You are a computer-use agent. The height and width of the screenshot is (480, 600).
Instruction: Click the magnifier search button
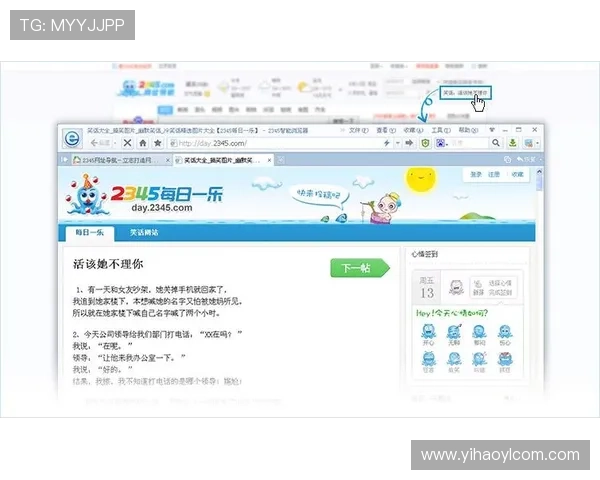(496, 143)
